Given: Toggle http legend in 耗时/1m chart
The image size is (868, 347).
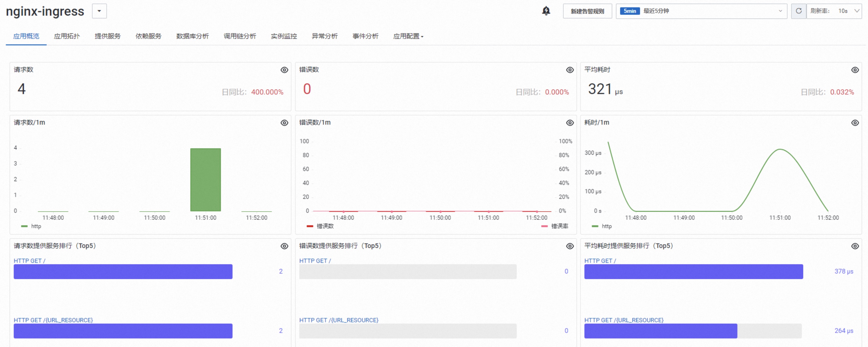Looking at the screenshot, I should [x=602, y=226].
